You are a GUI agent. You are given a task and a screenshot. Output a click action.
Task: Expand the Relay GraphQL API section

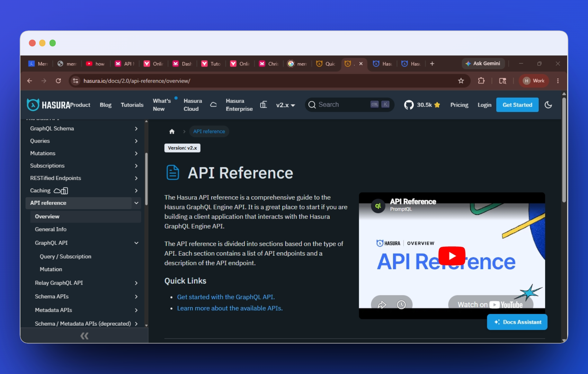click(x=136, y=283)
